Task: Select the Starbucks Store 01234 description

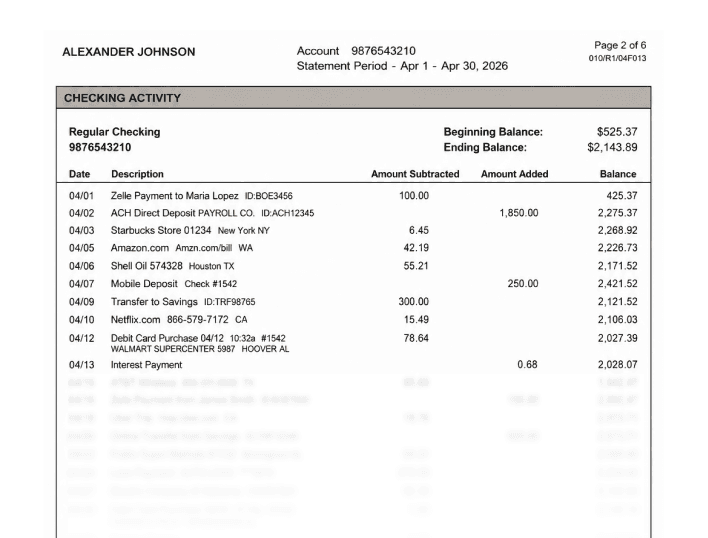Action: tap(190, 230)
